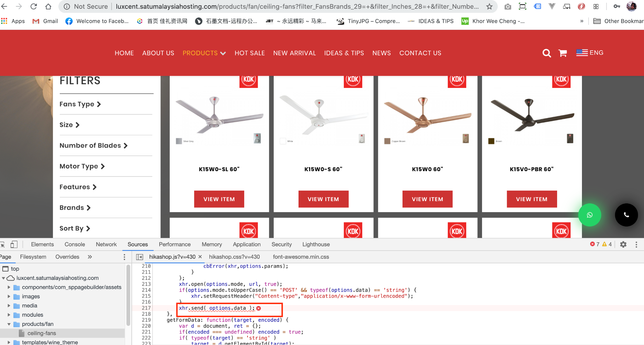Image resolution: width=644 pixels, height=345 pixels.
Task: Show the warning count badge in DevTools
Action: point(607,244)
